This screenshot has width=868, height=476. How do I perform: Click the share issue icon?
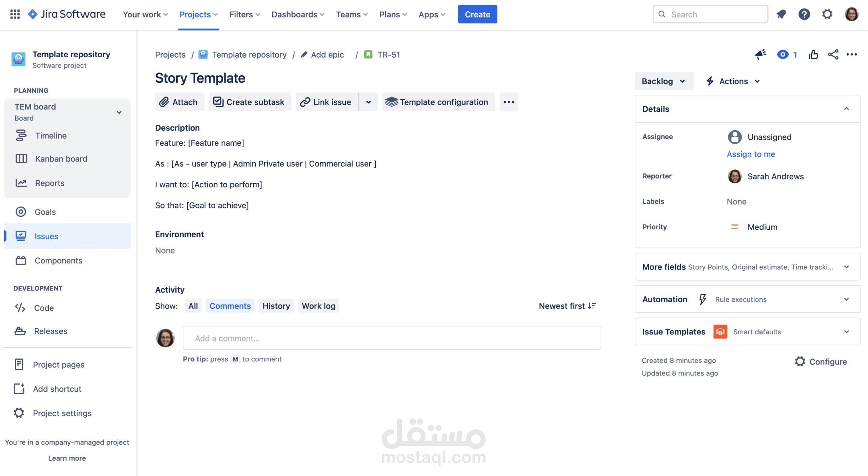[833, 55]
